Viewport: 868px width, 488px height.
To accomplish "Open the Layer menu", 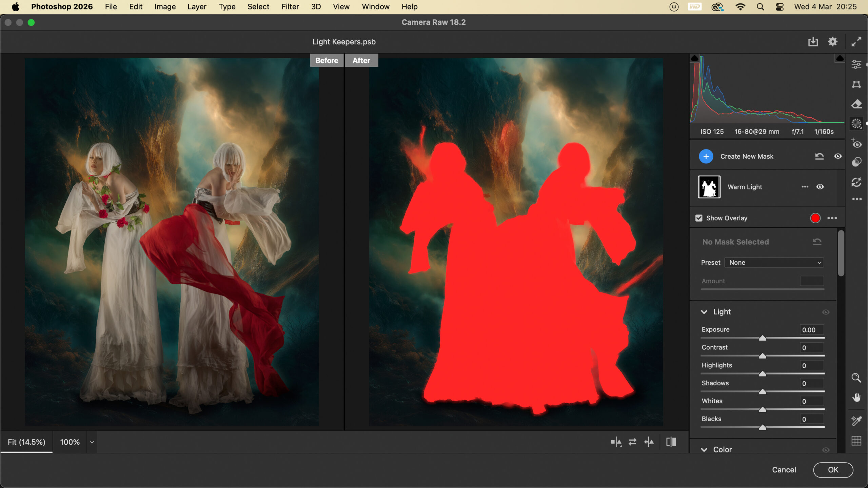I will coord(197,7).
